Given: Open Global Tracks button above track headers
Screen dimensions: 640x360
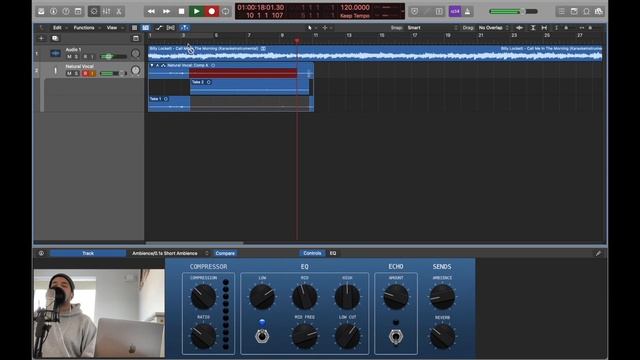Looking at the screenshot, I should coord(136,38).
